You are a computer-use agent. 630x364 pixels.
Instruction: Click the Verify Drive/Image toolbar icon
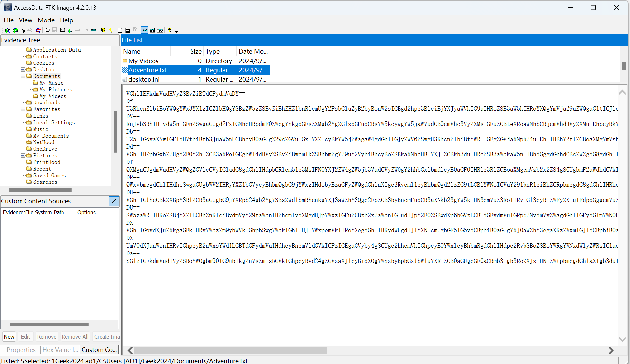click(x=85, y=30)
